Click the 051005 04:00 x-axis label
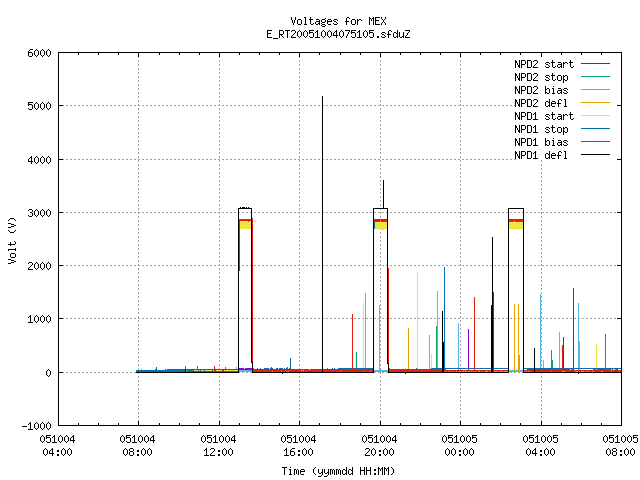Screen dimensions: 640x480 coord(540,446)
